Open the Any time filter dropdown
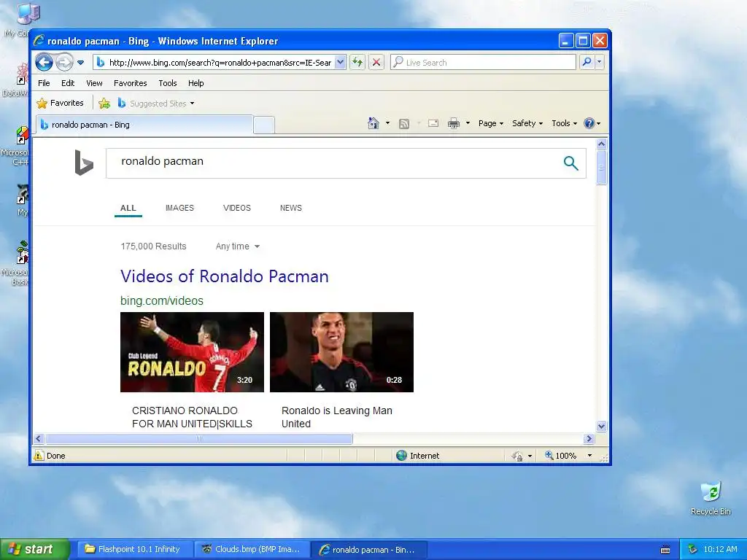This screenshot has width=747, height=560. (x=237, y=246)
